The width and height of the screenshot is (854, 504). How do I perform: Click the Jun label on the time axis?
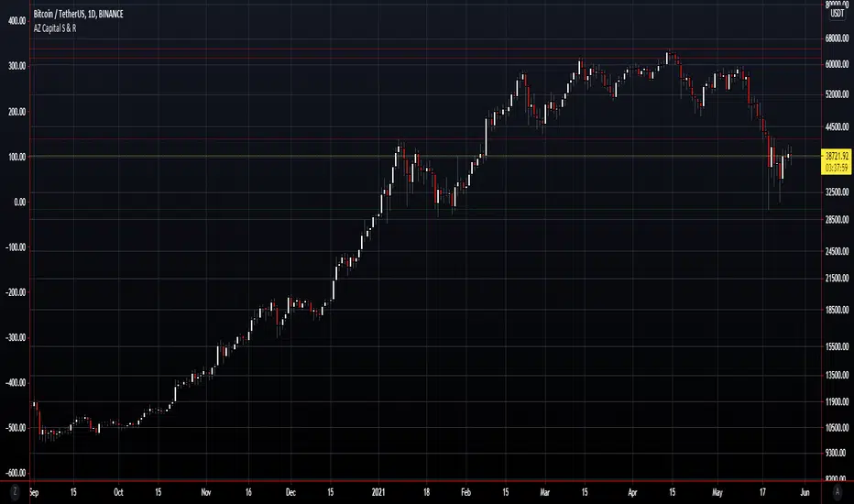coord(805,493)
